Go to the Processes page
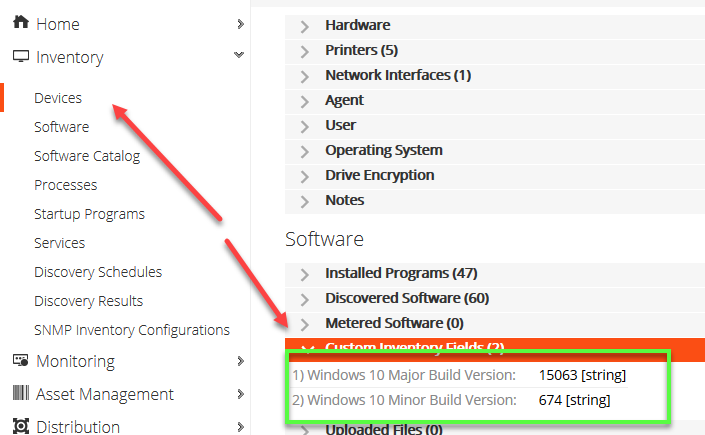This screenshot has width=705, height=435. tap(65, 185)
